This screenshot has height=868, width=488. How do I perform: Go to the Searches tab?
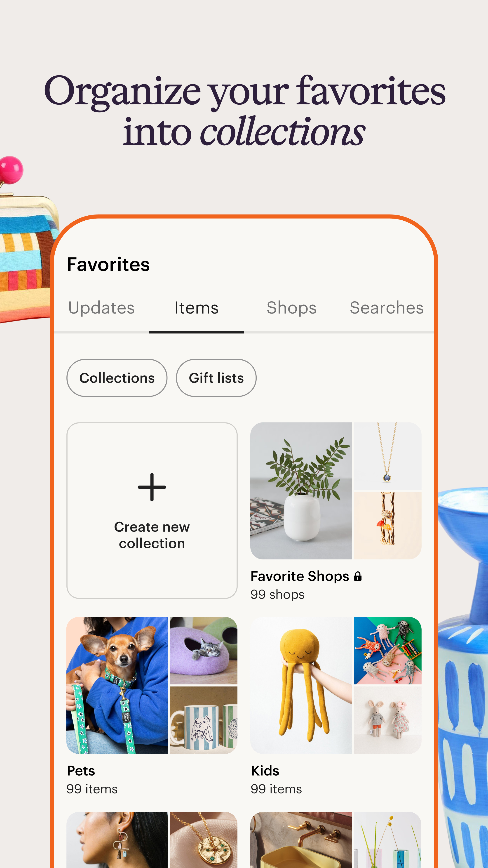point(386,308)
